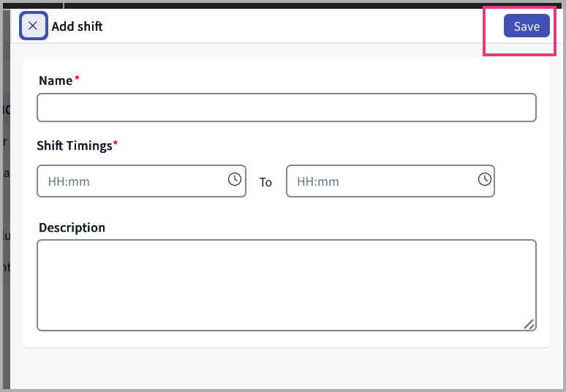Click the Name field label
566x392 pixels.
(x=56, y=80)
